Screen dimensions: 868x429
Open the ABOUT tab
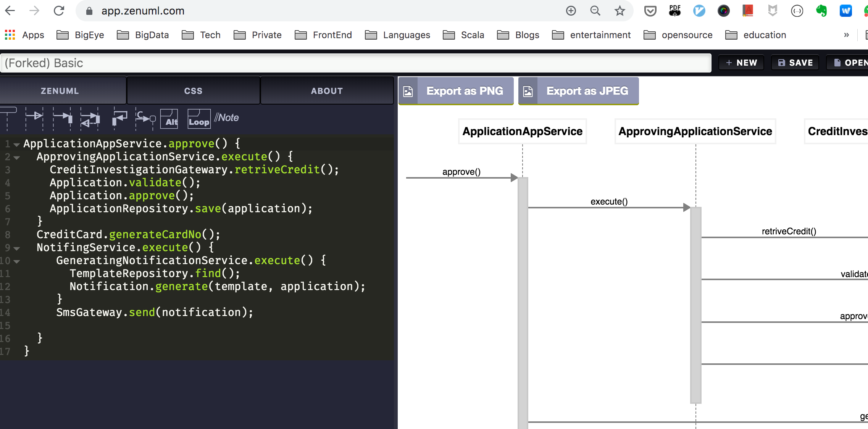(327, 91)
